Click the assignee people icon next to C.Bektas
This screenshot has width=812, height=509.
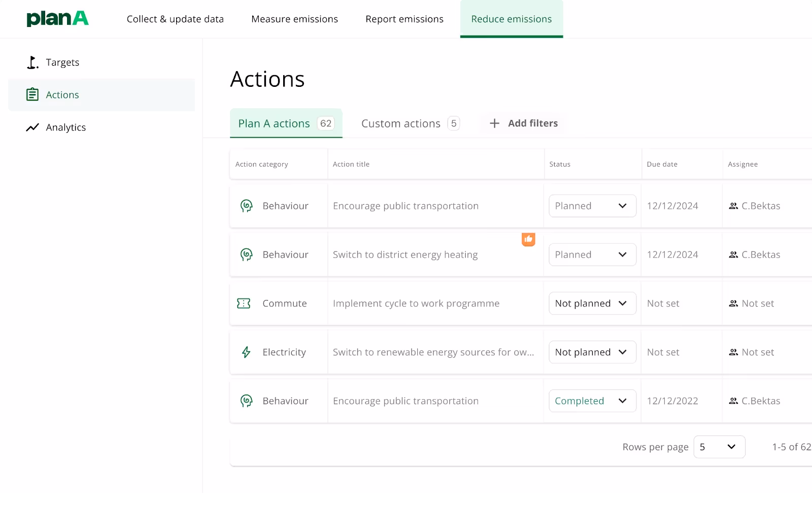click(x=733, y=206)
